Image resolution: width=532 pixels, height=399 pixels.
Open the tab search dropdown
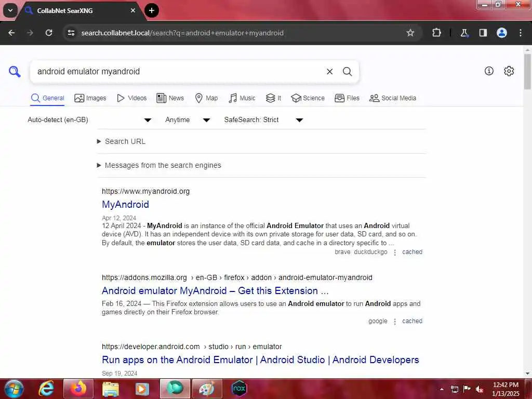click(x=10, y=10)
